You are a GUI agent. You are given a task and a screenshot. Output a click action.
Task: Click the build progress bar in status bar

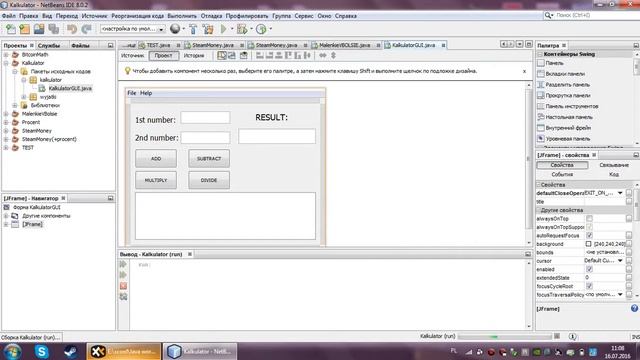[x=504, y=336]
